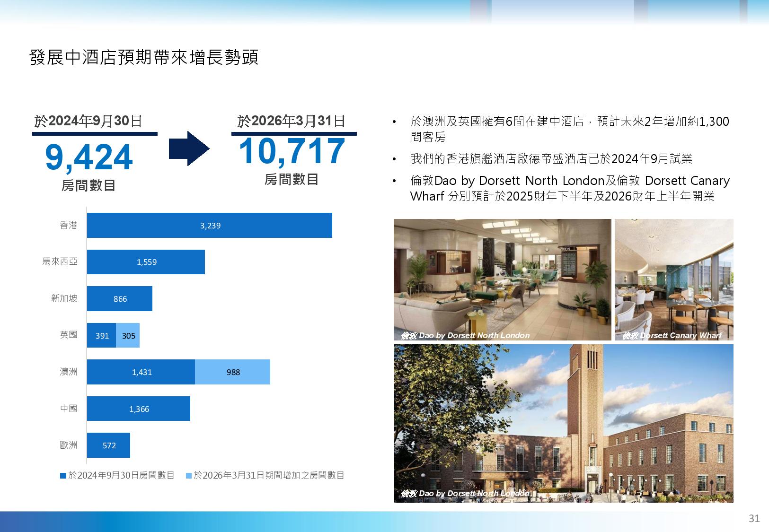
Task: Select the caption 倫敦 Dorsett Canary Wharf
Action: (x=672, y=335)
